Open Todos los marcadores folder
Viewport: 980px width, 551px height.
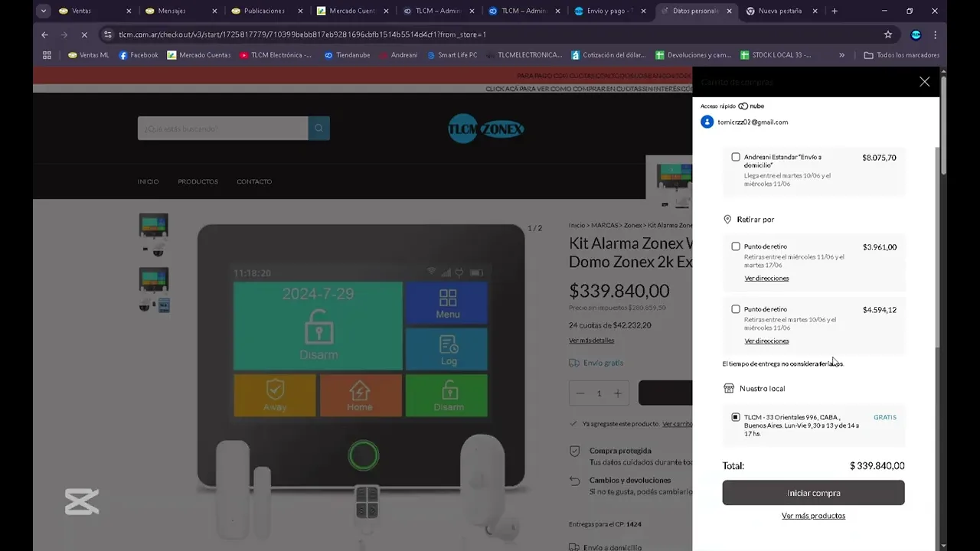(902, 55)
